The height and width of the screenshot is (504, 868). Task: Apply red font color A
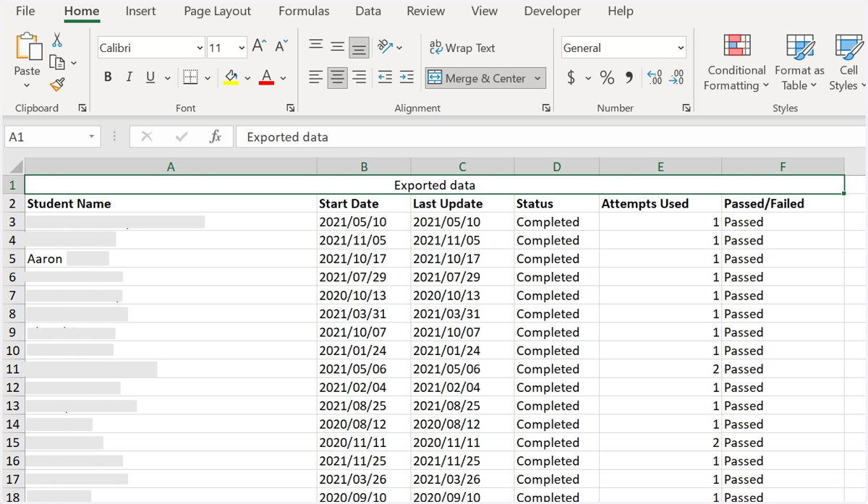pyautogui.click(x=266, y=77)
